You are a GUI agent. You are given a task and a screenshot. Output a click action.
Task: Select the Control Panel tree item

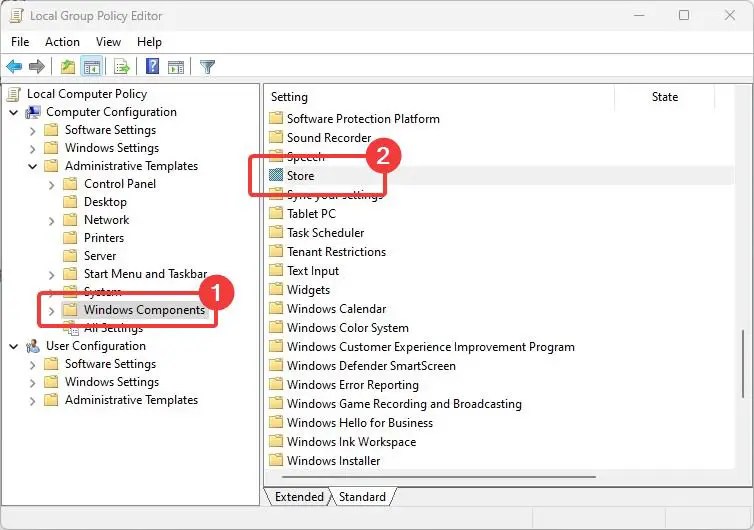120,184
